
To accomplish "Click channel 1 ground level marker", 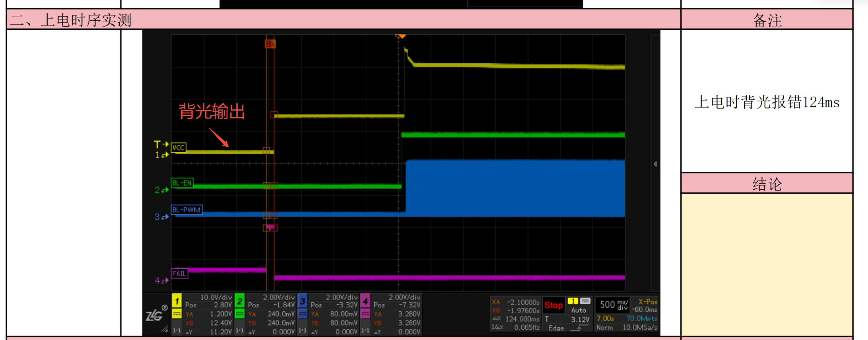I will (162, 155).
